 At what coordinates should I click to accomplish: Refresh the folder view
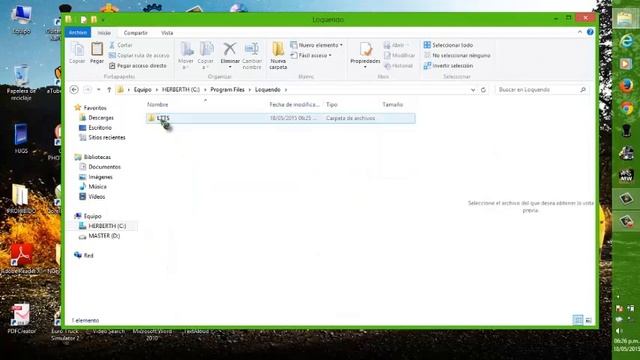point(483,90)
